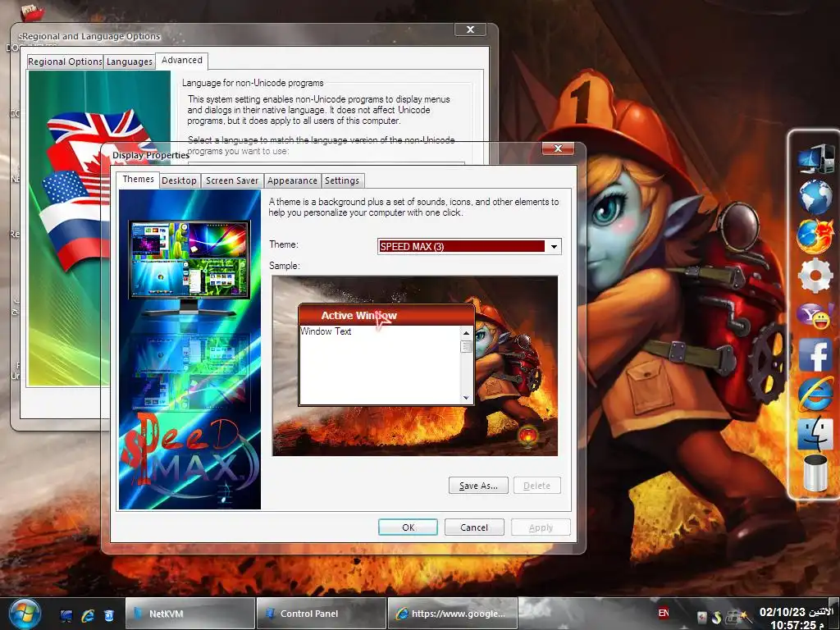Open the My Computer icon in the dock

pyautogui.click(x=815, y=158)
